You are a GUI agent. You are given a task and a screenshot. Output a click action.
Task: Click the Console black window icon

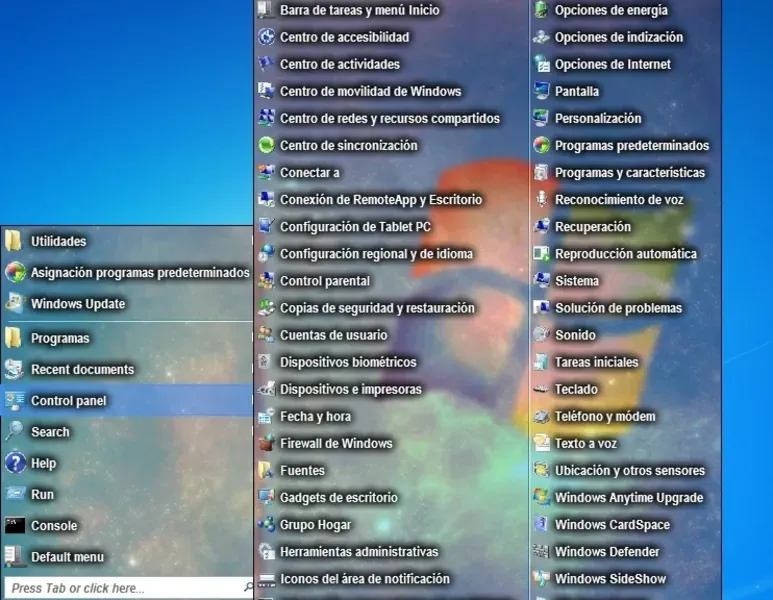(x=15, y=526)
